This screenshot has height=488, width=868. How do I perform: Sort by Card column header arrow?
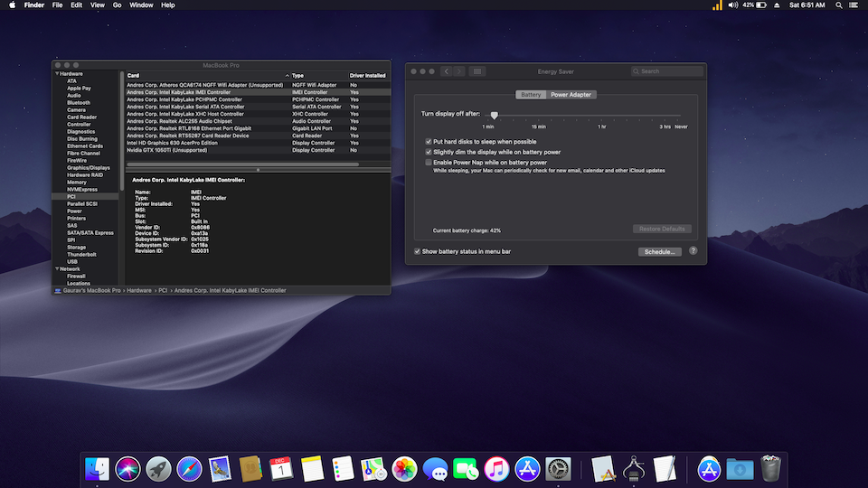click(x=287, y=76)
